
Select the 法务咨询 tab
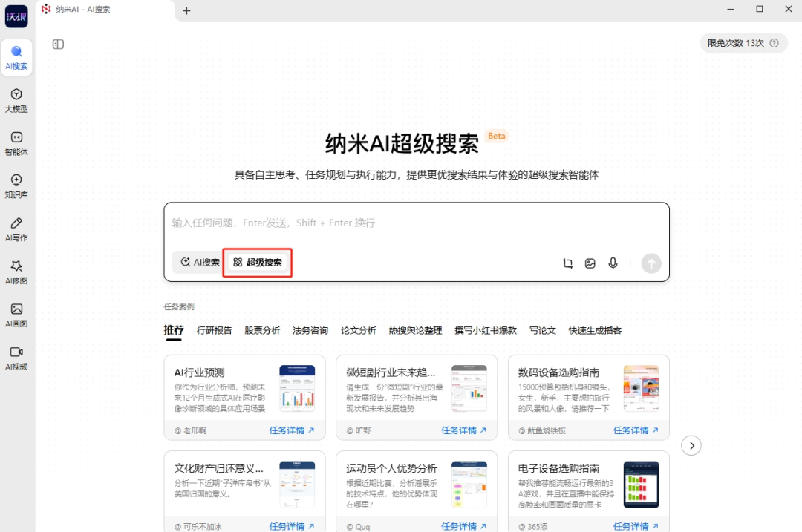(310, 331)
